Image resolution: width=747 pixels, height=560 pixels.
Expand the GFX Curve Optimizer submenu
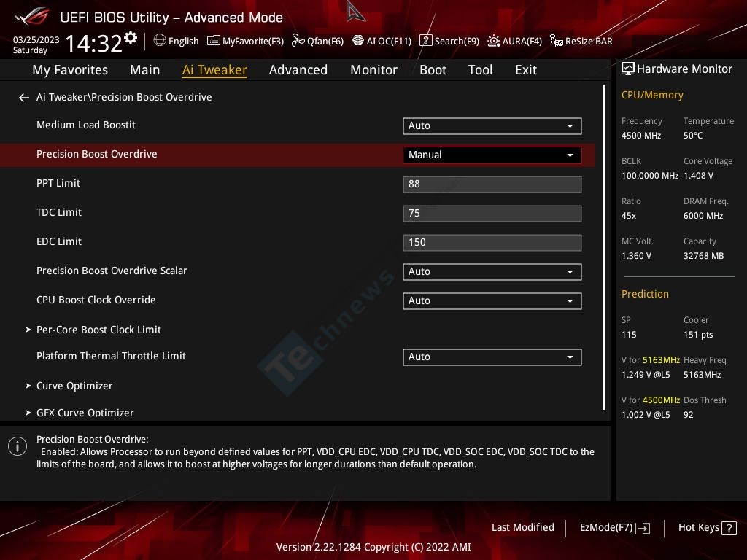pos(85,413)
